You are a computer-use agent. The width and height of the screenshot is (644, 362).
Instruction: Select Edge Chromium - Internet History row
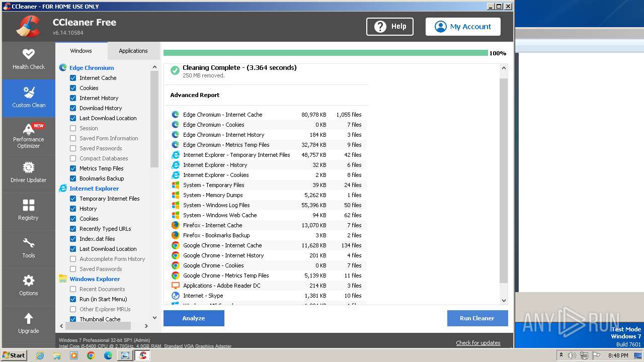pos(266,135)
